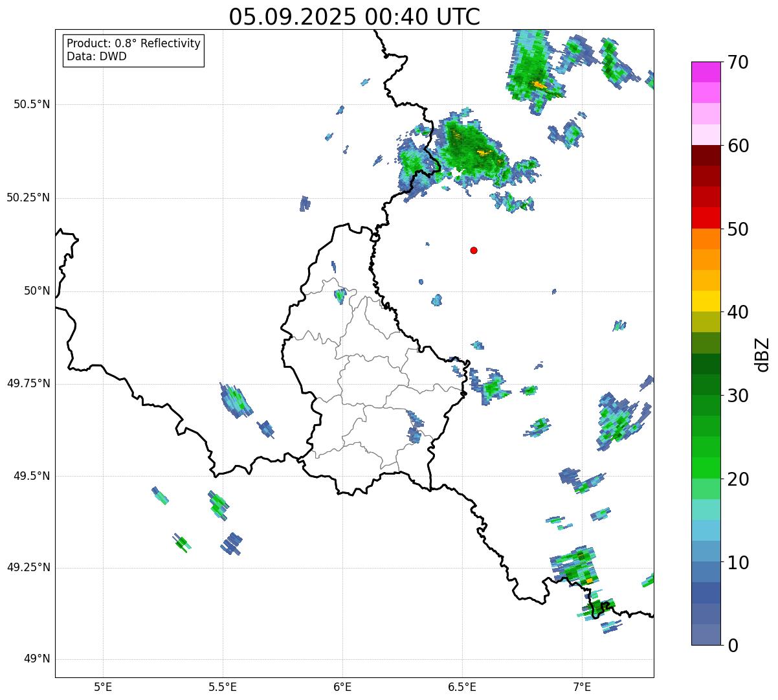Click the magenta 70 dBZ colorbar swatch
The height and width of the screenshot is (700, 778).
pos(706,72)
